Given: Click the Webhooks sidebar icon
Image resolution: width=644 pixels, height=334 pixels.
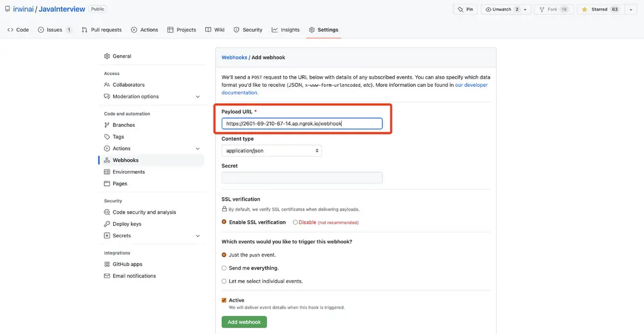Looking at the screenshot, I should click(x=107, y=160).
